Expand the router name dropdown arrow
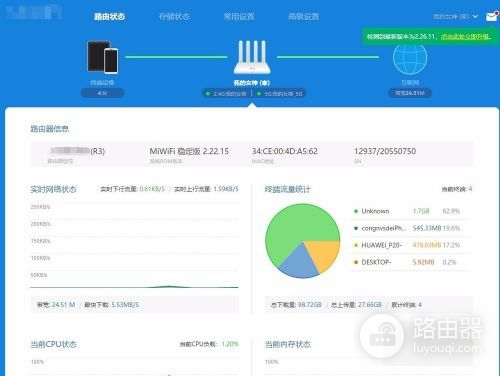Viewport: 500px width, 376px height. 476,16
